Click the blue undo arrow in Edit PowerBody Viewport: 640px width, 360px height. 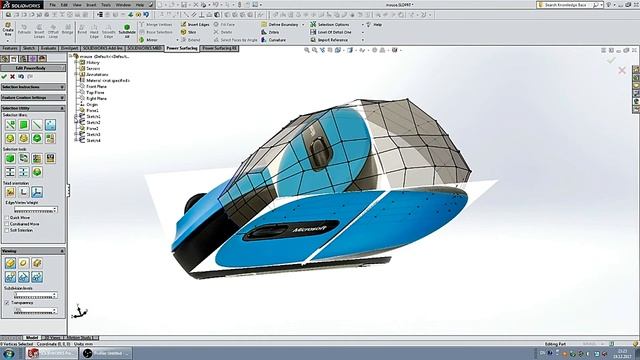[x=21, y=76]
